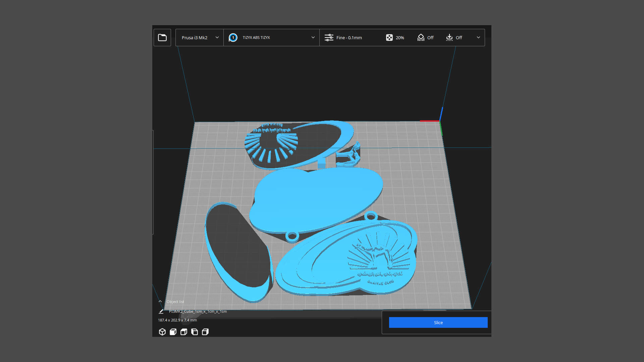This screenshot has height=362, width=644.
Task: Select the top view cube icon
Action: [184, 332]
